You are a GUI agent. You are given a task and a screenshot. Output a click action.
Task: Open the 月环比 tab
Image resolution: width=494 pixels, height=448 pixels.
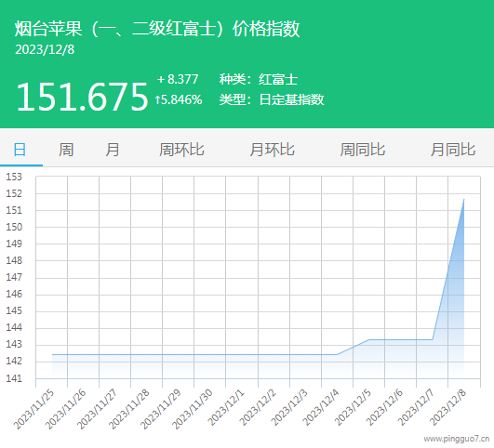(x=273, y=150)
